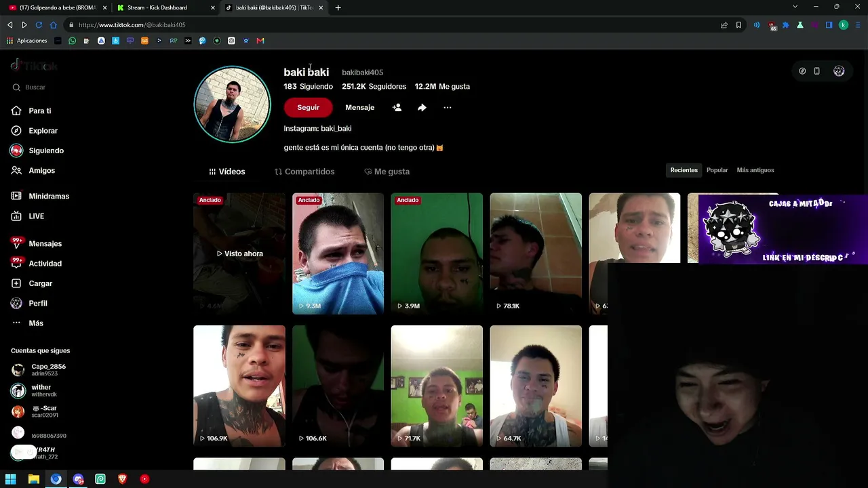Open Cargar upload page in sidebar

tap(32, 283)
